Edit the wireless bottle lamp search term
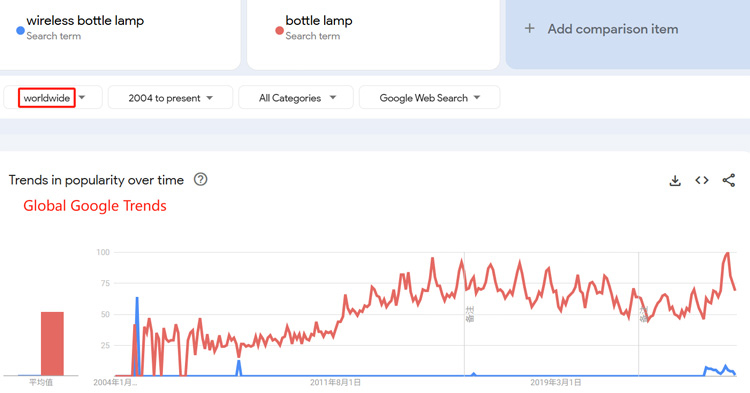Screen dimensions: 750x393 coord(85,21)
